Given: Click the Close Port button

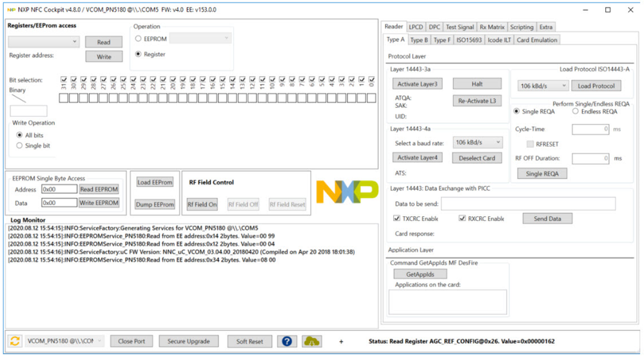Looking at the screenshot, I should pos(132,341).
